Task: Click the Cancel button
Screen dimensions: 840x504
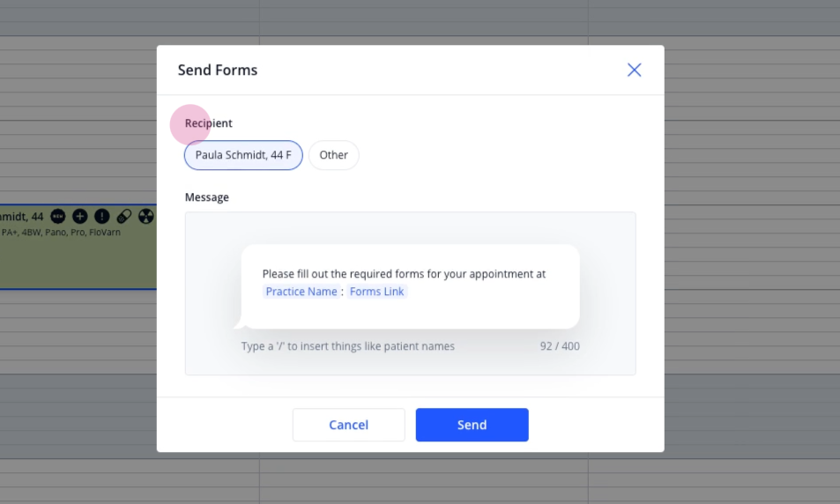Action: click(349, 425)
